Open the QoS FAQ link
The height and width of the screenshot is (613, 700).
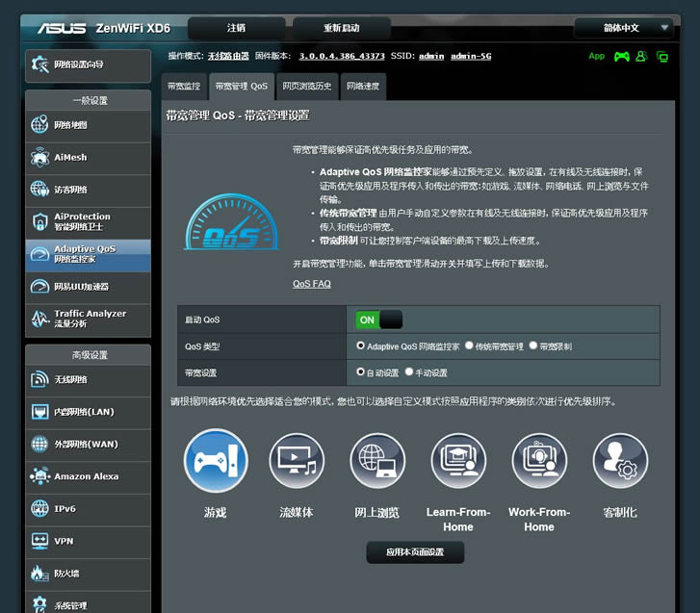coord(312,284)
